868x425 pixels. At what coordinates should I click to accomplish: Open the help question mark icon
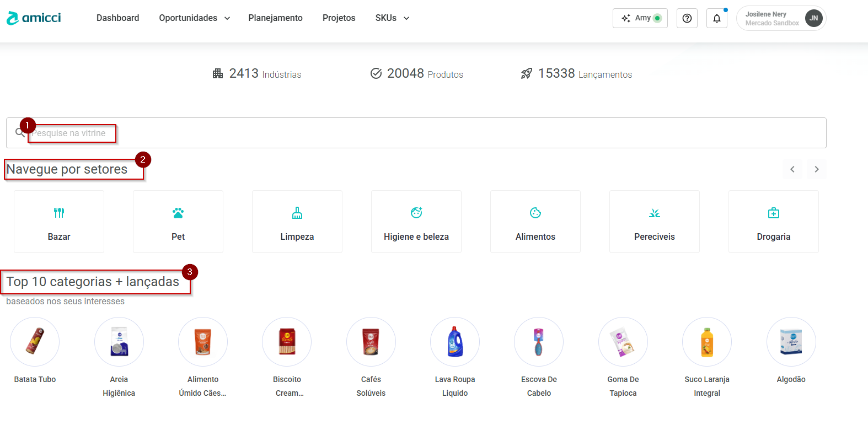coord(687,18)
